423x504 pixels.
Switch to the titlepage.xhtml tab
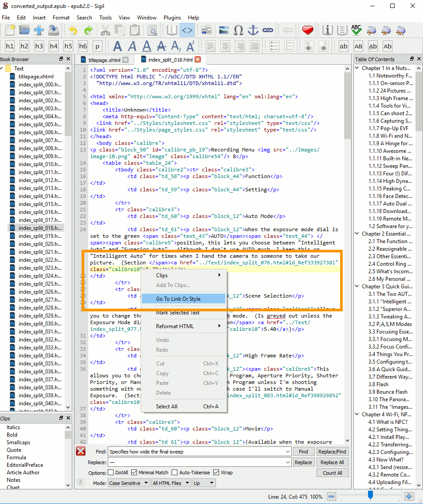[104, 60]
